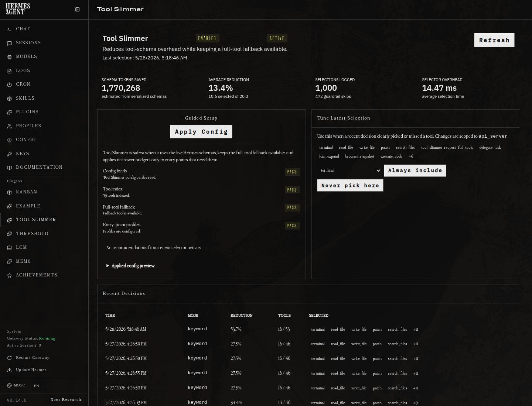Click the Mem0 puzzle icon
This screenshot has height=406, width=532.
click(10, 262)
